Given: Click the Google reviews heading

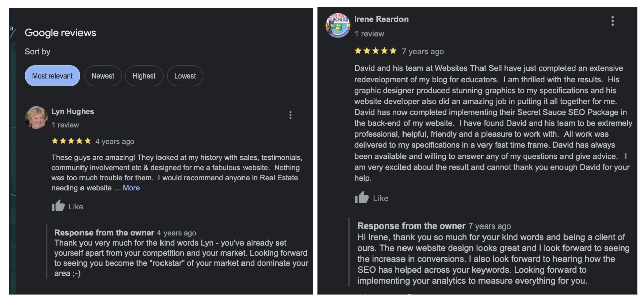Looking at the screenshot, I should point(60,33).
